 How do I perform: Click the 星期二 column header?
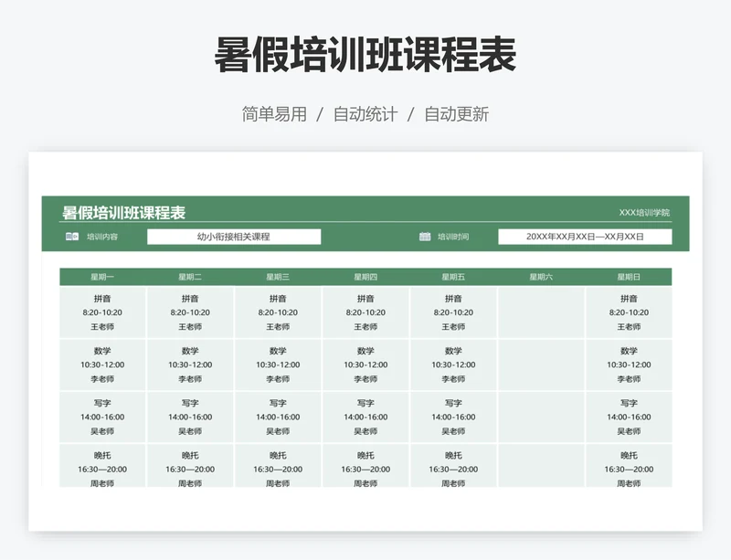190,277
